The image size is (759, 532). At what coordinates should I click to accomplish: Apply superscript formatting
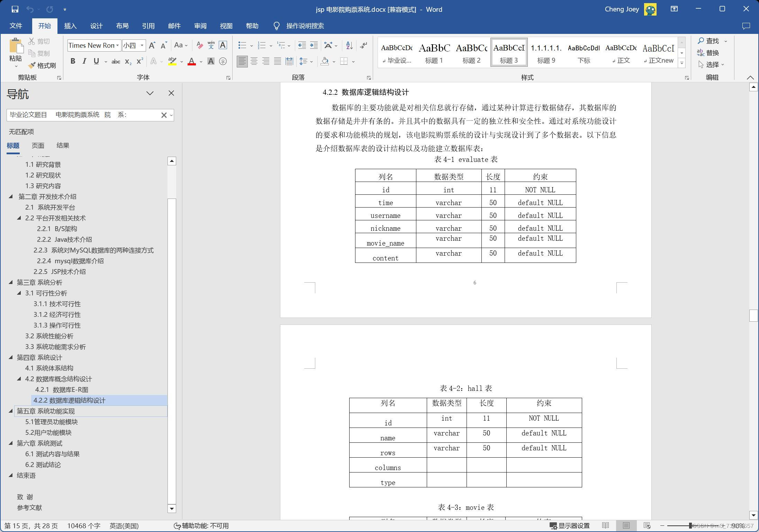click(140, 62)
